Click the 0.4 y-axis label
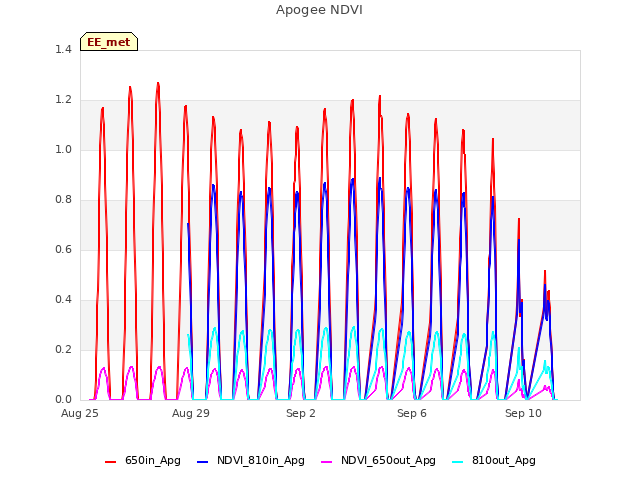This screenshot has height=480, width=640. (x=63, y=300)
